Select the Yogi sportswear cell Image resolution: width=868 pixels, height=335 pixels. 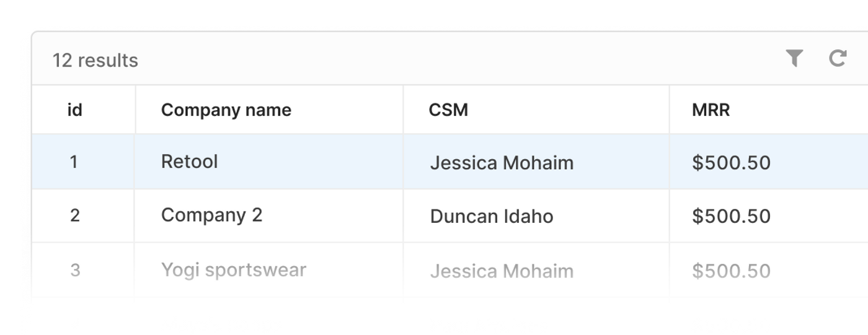[x=233, y=270]
